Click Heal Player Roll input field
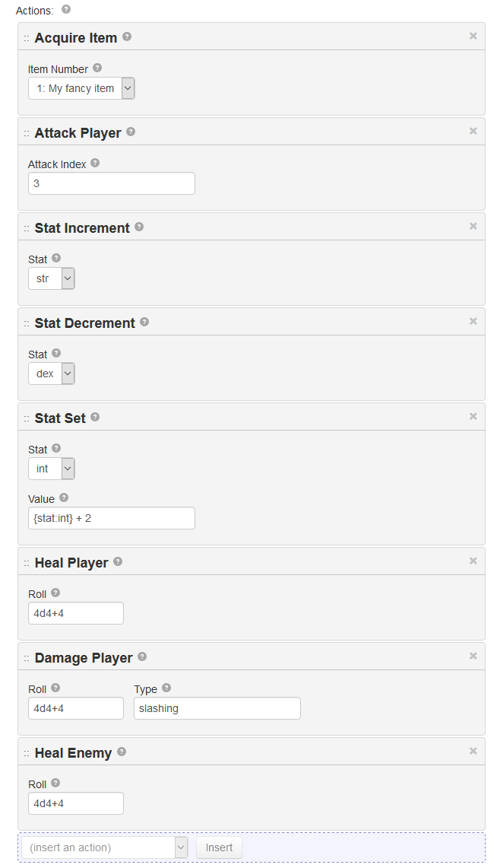The height and width of the screenshot is (868, 494). pos(76,613)
